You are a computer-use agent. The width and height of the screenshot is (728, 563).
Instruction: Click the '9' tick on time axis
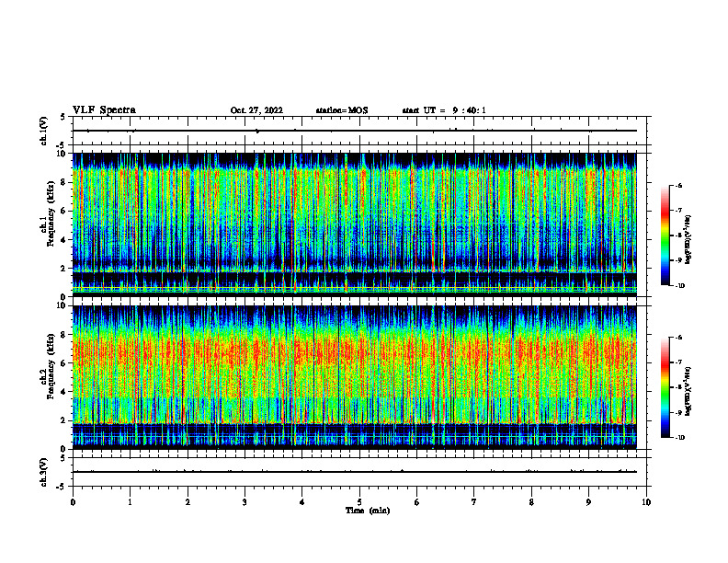pyautogui.click(x=588, y=502)
